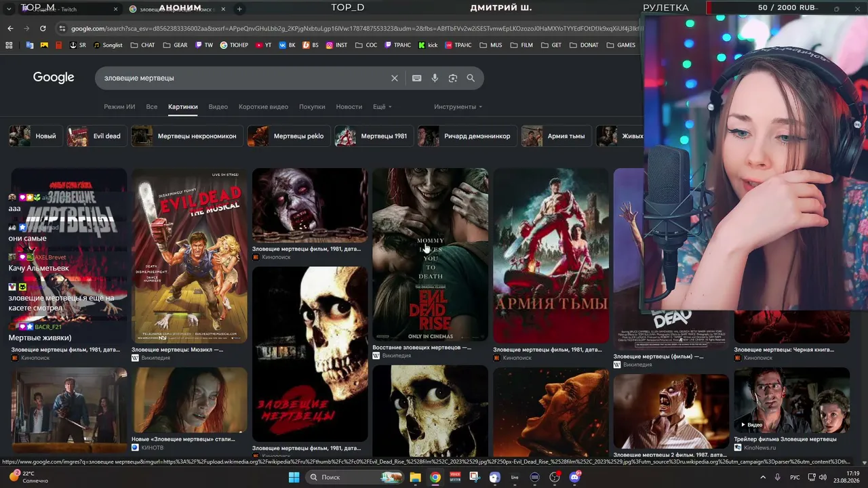Submit search with the magnifier icon
This screenshot has width=868, height=488.
[471, 78]
